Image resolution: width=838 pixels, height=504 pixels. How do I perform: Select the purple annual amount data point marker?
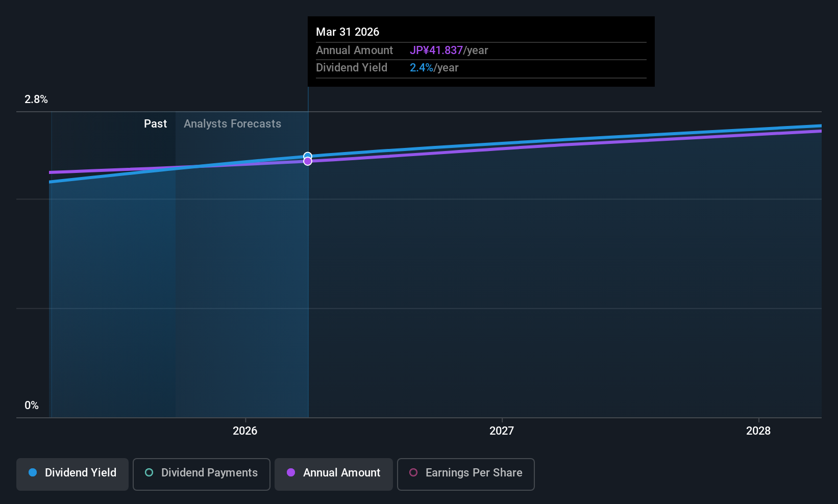click(x=308, y=161)
